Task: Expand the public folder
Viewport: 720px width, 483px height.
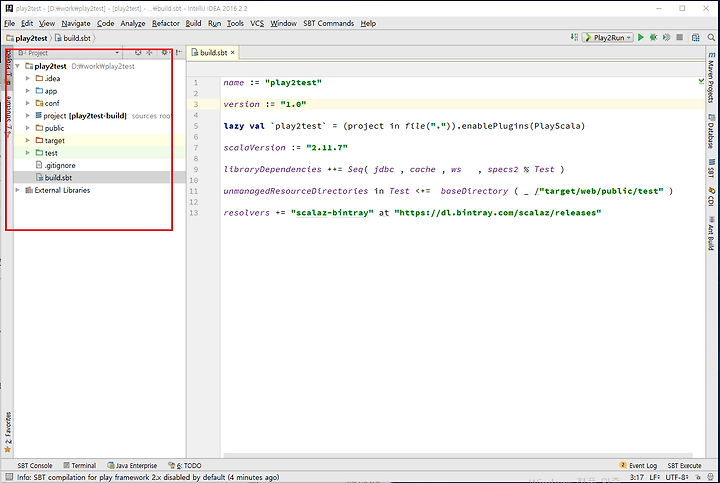Action: 28,128
